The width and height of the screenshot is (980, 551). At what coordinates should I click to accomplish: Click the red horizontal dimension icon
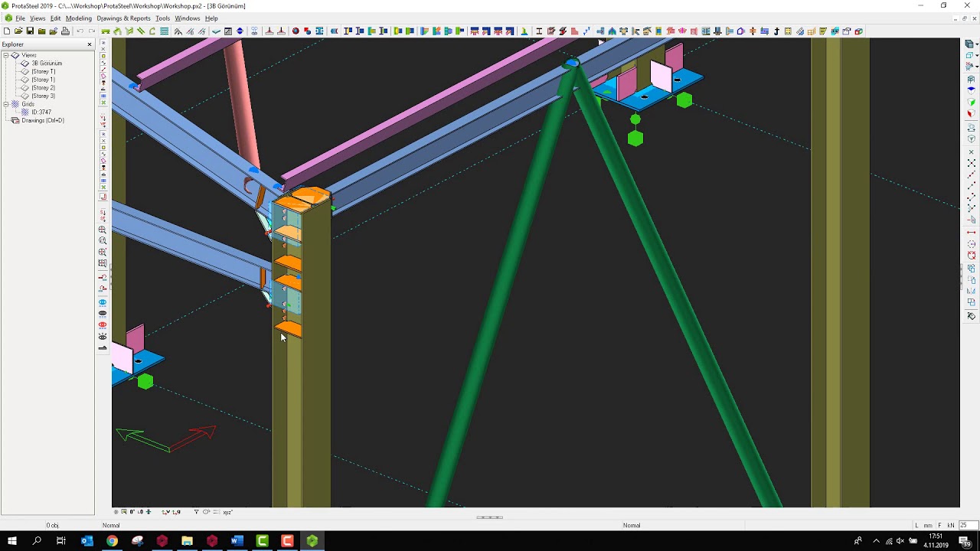[971, 232]
